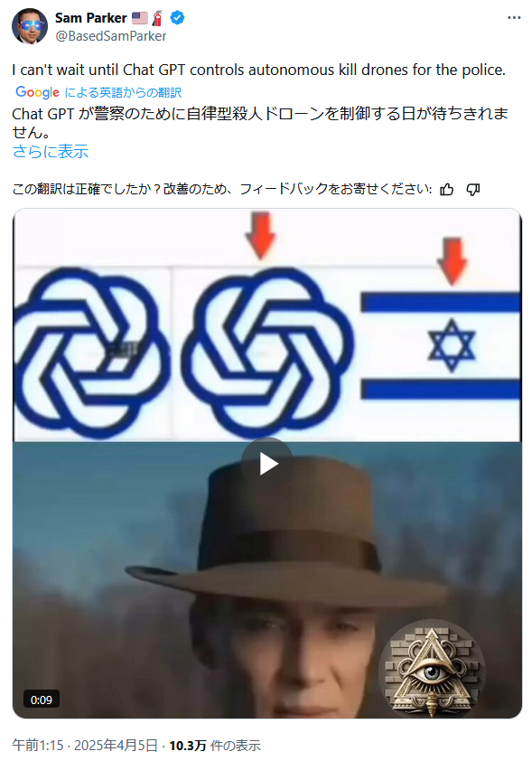This screenshot has height=761, width=532.
Task: Click the Sam Parker display name
Action: pos(90,18)
